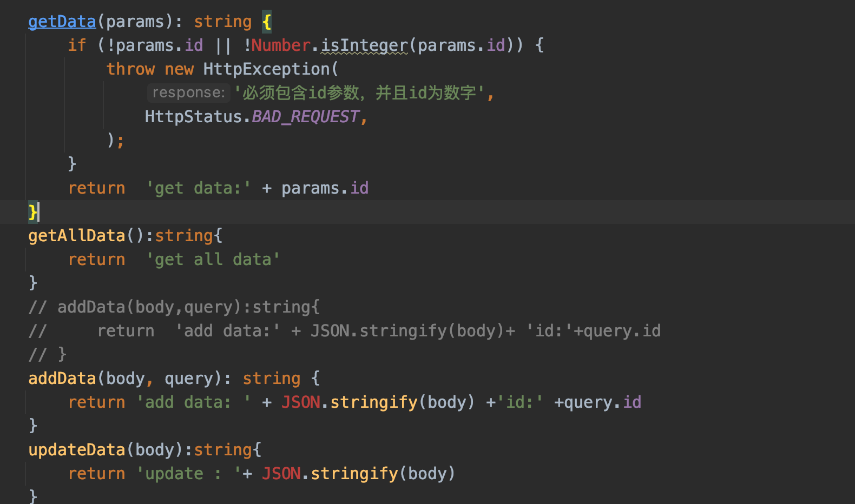Click the getData method name
Viewport: 855px width, 504px height.
point(62,22)
